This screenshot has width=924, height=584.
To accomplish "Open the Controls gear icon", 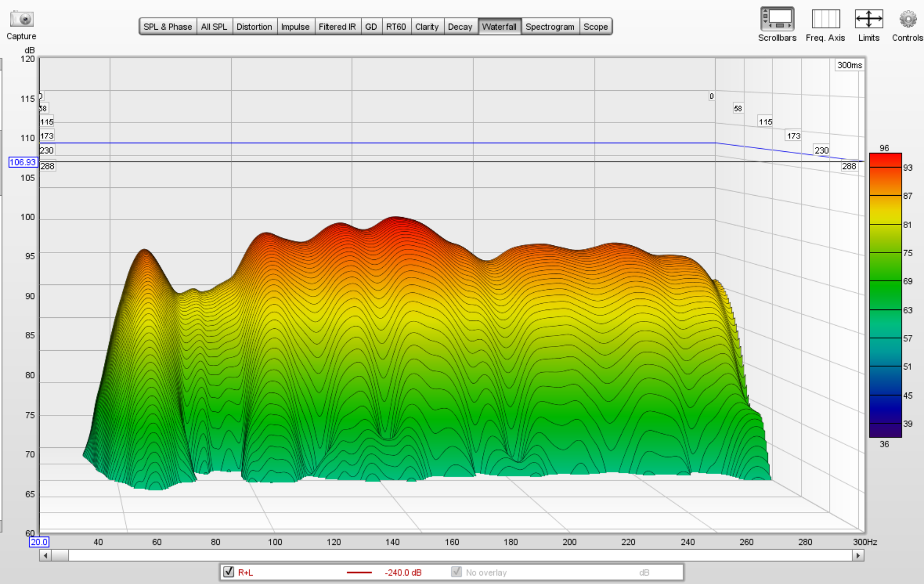I will (x=908, y=19).
